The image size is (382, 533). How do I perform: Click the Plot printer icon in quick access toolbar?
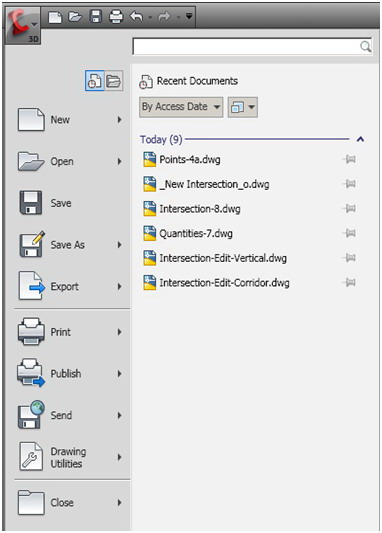coord(116,17)
